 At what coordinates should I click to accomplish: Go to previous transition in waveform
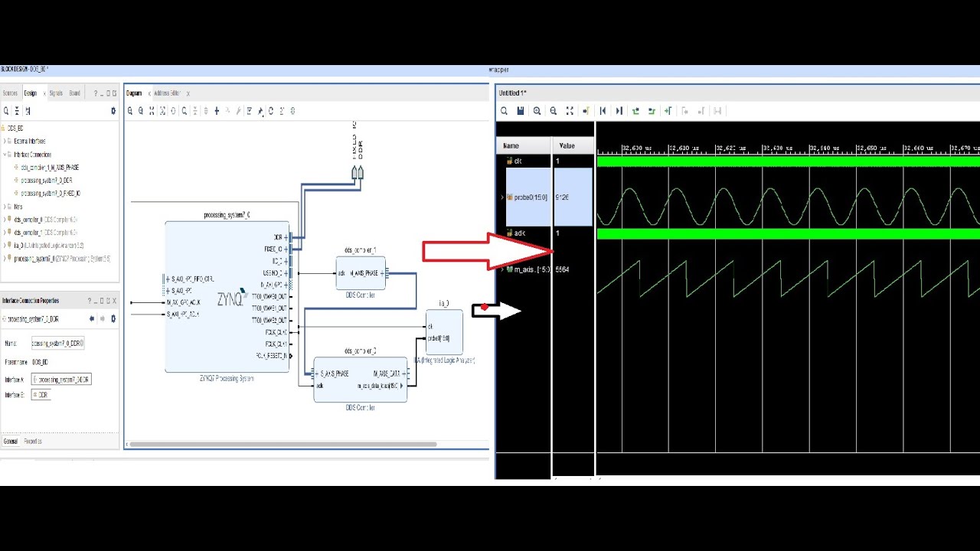635,111
